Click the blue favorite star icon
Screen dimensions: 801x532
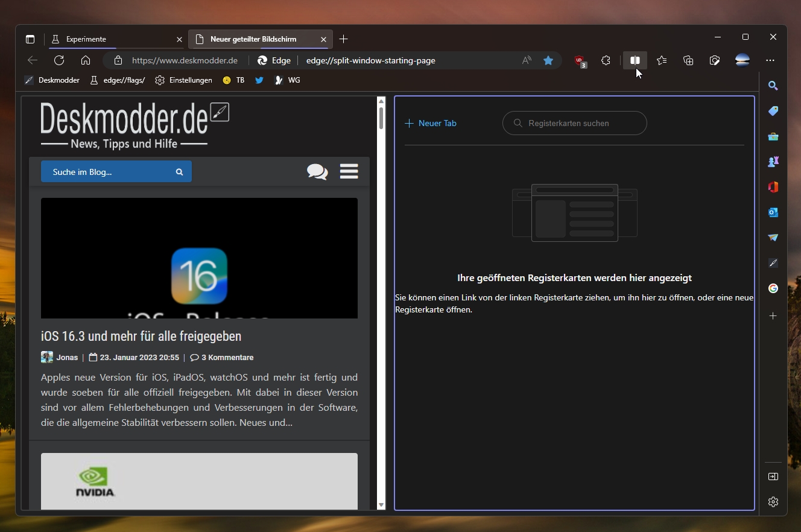[x=548, y=60]
